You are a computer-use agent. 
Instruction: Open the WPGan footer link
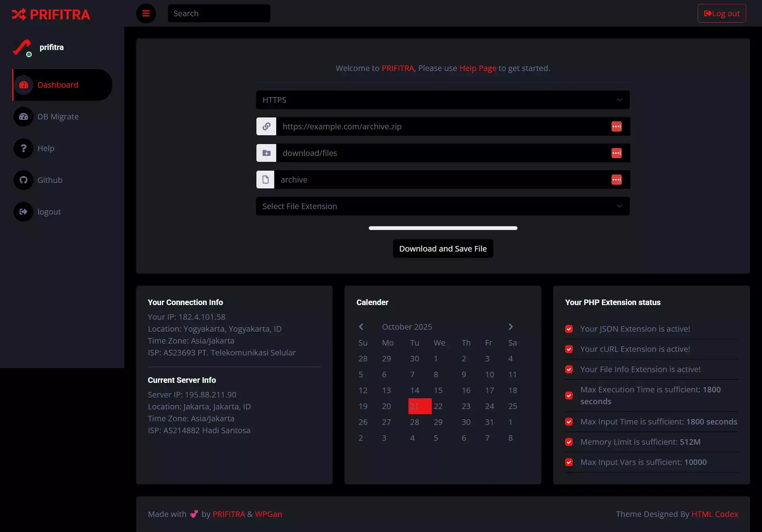tap(268, 514)
